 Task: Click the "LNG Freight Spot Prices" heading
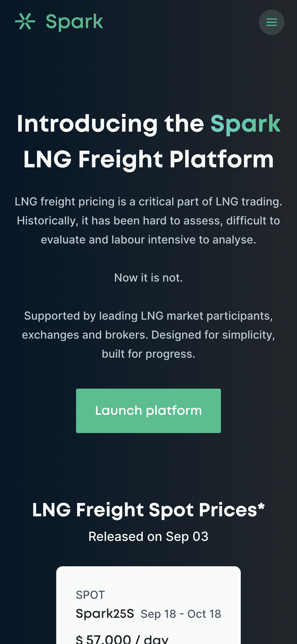pos(144,510)
